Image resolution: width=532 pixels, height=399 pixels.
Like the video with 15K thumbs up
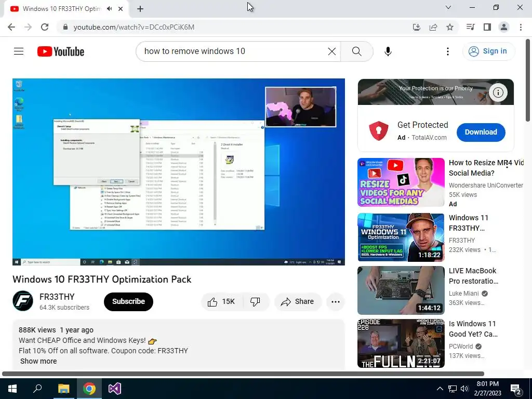pos(221,302)
